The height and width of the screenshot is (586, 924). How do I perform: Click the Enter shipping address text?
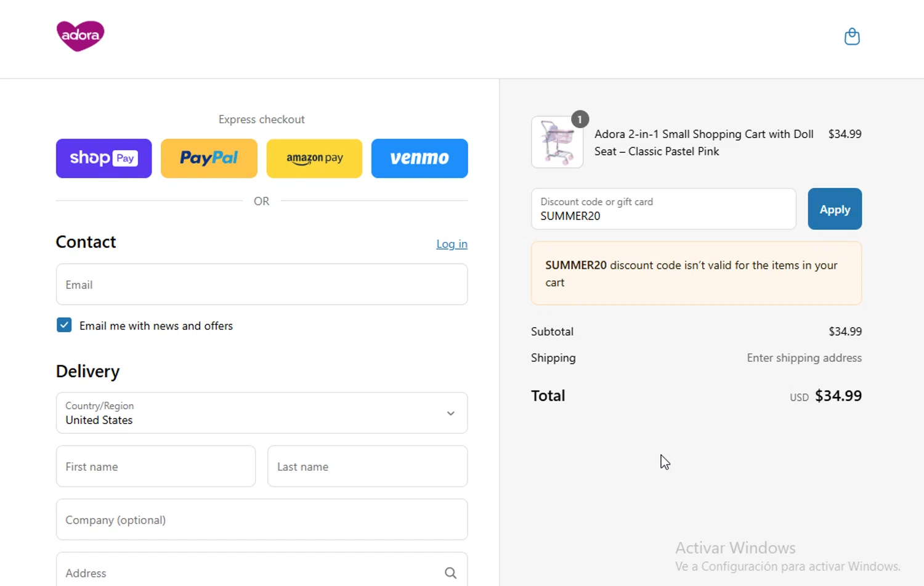(804, 358)
